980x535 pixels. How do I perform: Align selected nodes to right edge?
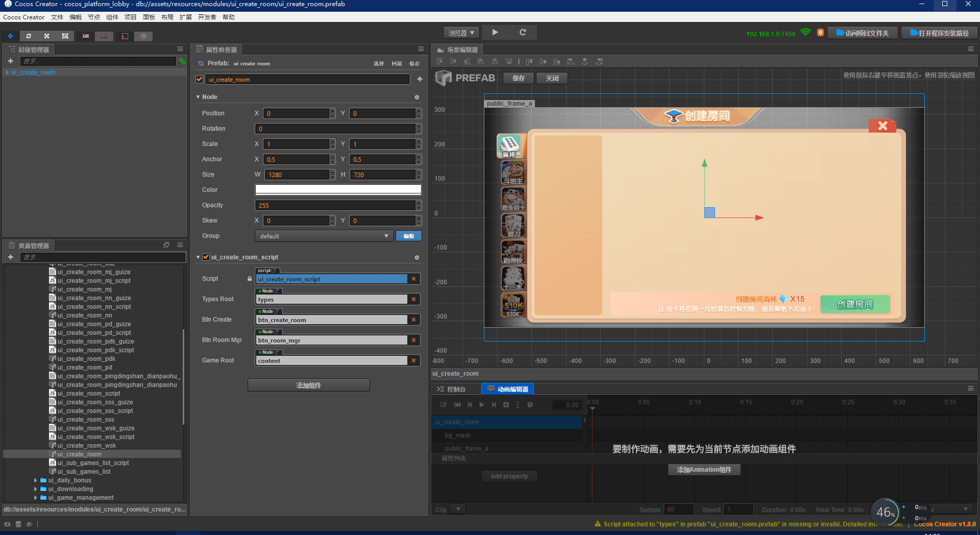tap(508, 61)
